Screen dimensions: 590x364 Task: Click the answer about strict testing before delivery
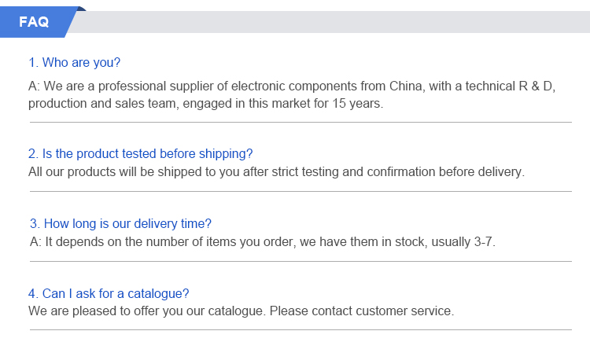[275, 171]
